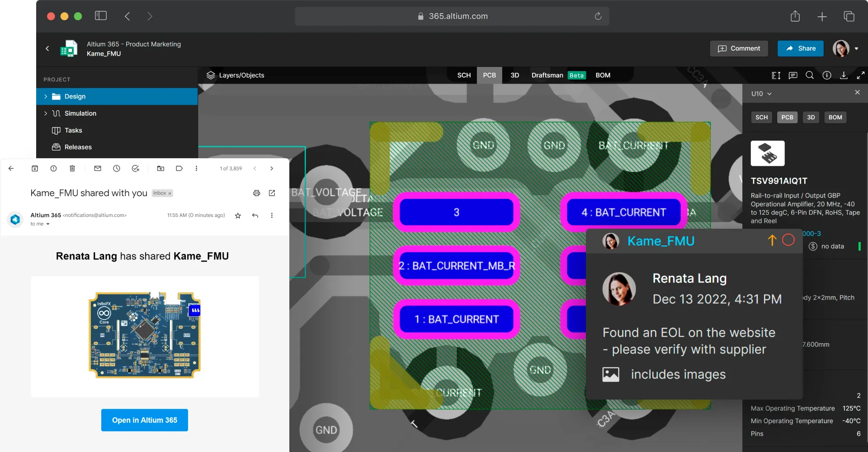Archive the Kame_FMU email
Screen dimensions: 868x452
click(34, 168)
